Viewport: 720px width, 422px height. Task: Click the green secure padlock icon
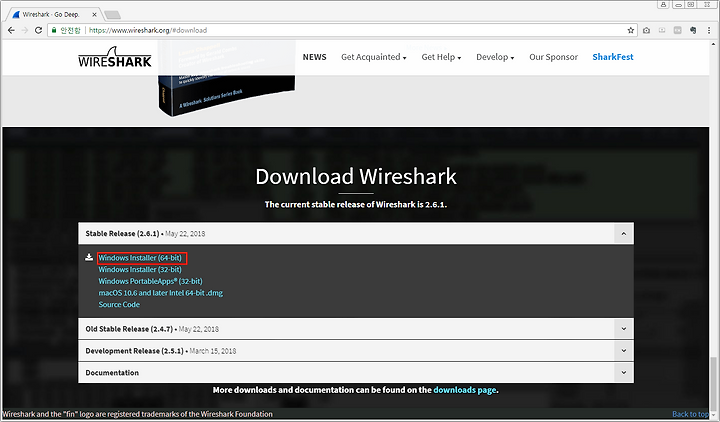pos(54,30)
